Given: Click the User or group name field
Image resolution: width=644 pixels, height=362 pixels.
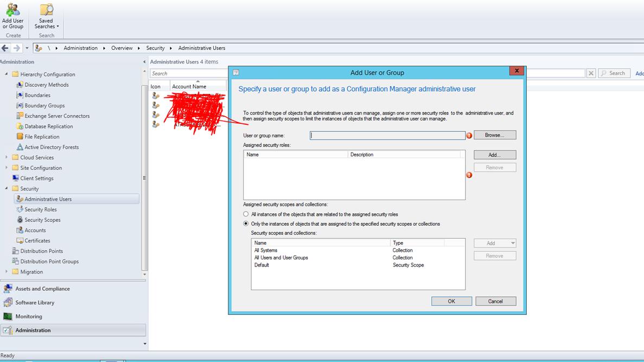Looking at the screenshot, I should click(x=388, y=136).
